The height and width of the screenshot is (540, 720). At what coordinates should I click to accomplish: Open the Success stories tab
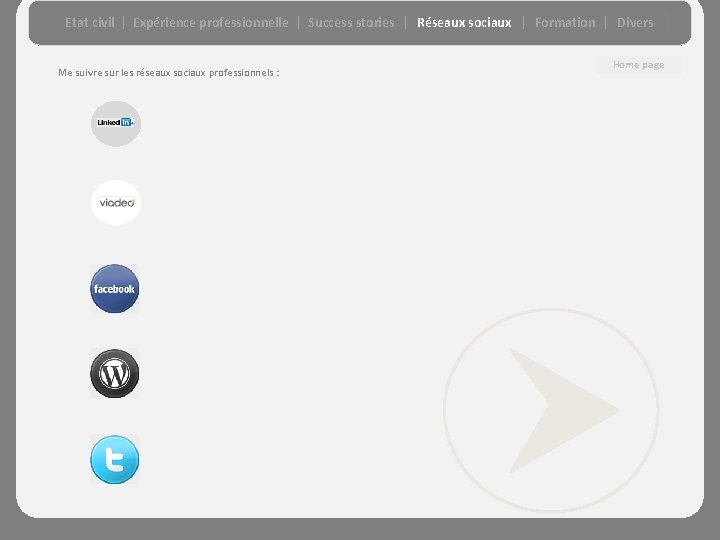(351, 22)
